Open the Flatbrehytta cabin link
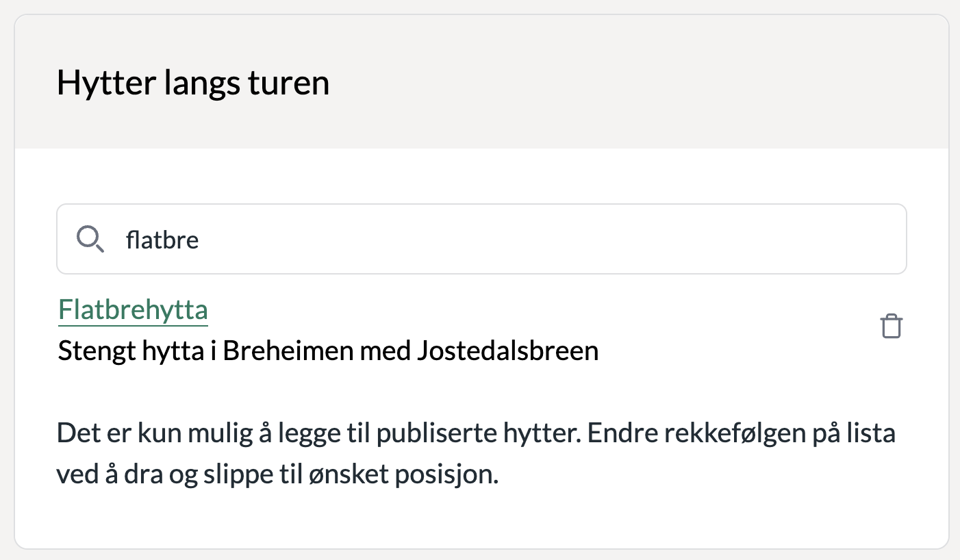The height and width of the screenshot is (560, 960). click(x=133, y=310)
